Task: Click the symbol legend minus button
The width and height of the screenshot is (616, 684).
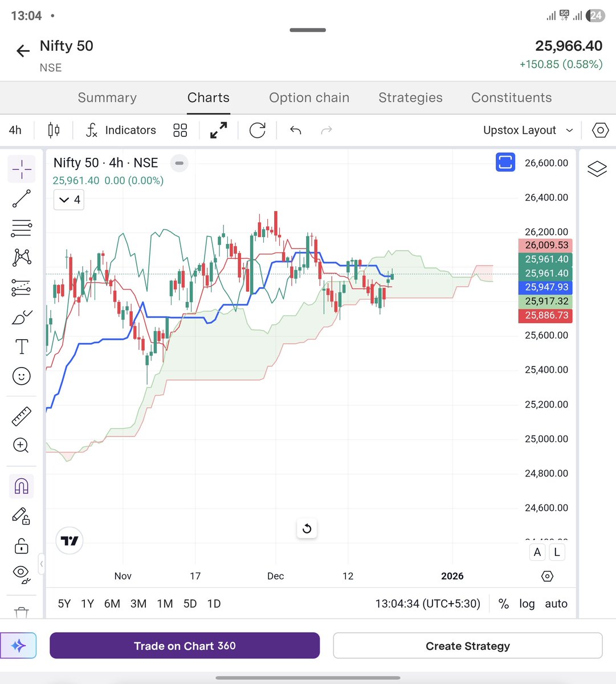Action: click(179, 163)
